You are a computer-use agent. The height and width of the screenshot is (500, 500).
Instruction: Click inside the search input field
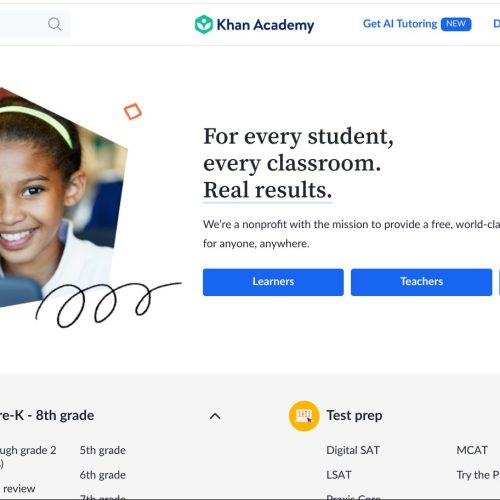(23, 24)
